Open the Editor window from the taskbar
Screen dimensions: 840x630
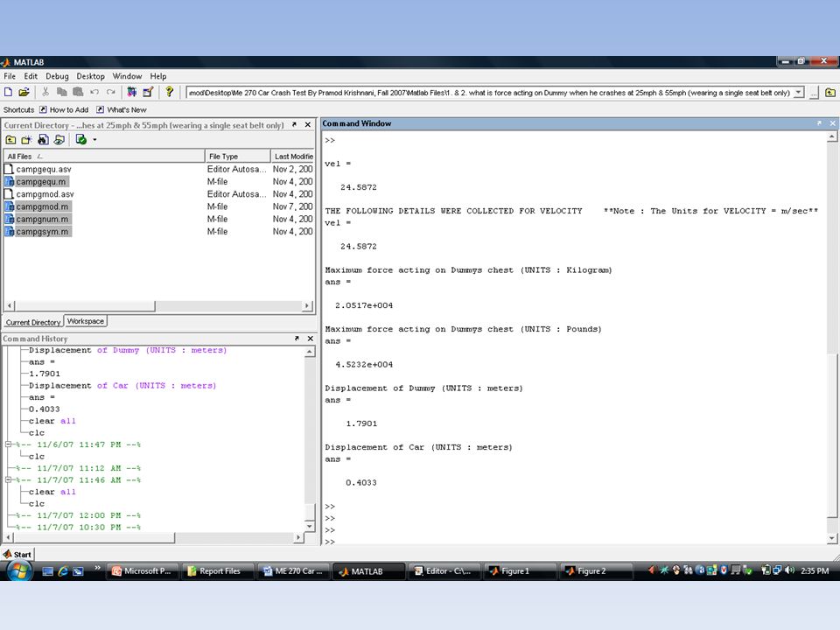[444, 571]
